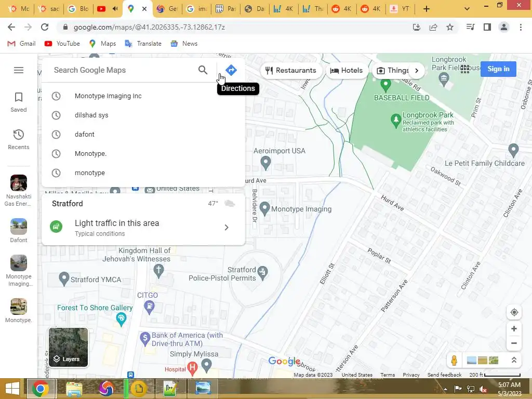The image size is (532, 399).
Task: Open the Terms link
Action: [x=388, y=375]
